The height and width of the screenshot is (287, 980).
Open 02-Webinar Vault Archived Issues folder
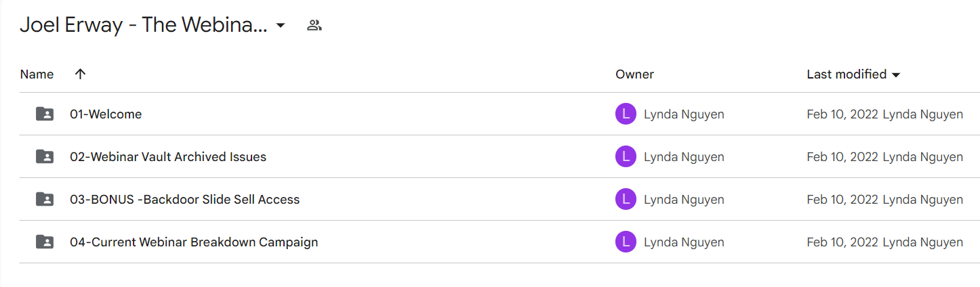tap(168, 157)
